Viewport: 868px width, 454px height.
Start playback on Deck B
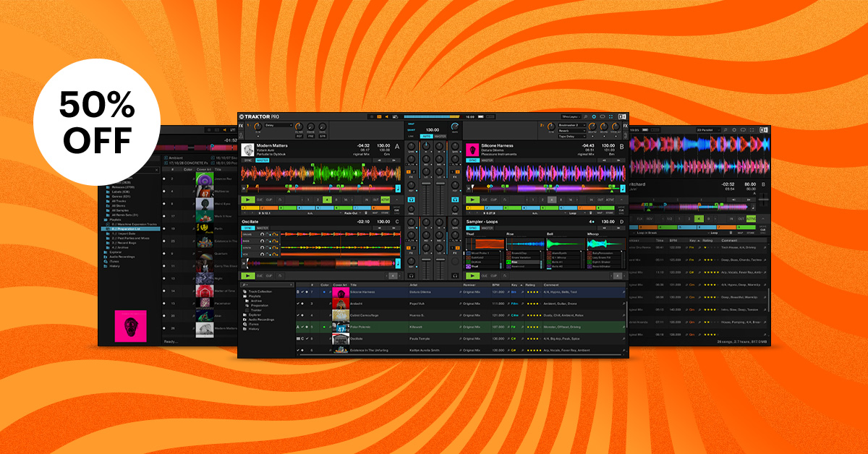(x=473, y=199)
